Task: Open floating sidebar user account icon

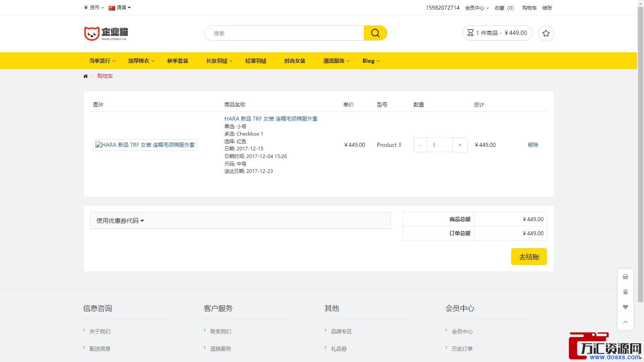Action: [625, 292]
